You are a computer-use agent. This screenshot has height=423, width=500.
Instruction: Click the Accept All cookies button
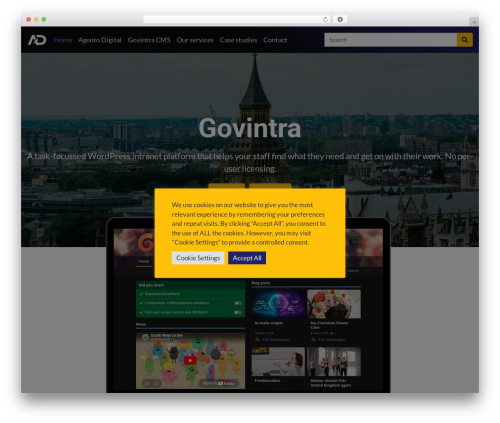(x=247, y=258)
